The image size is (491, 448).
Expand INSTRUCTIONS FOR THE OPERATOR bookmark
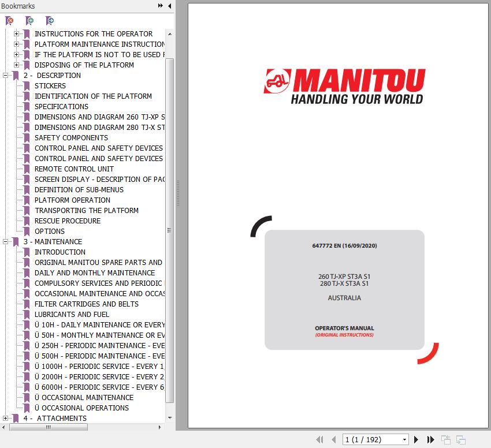pyautogui.click(x=16, y=34)
